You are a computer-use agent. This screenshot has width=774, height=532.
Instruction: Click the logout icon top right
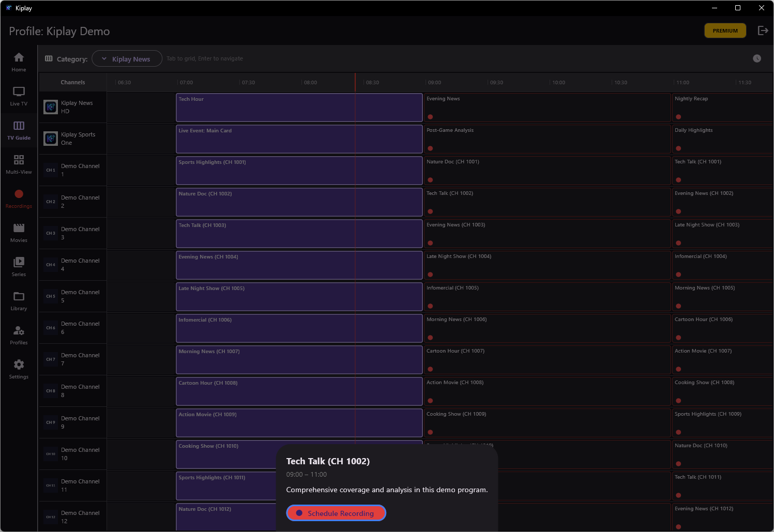[x=763, y=31]
